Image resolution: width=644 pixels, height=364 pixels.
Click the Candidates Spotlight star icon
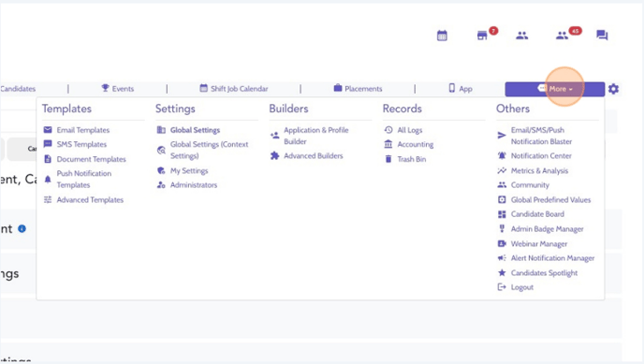tap(502, 272)
